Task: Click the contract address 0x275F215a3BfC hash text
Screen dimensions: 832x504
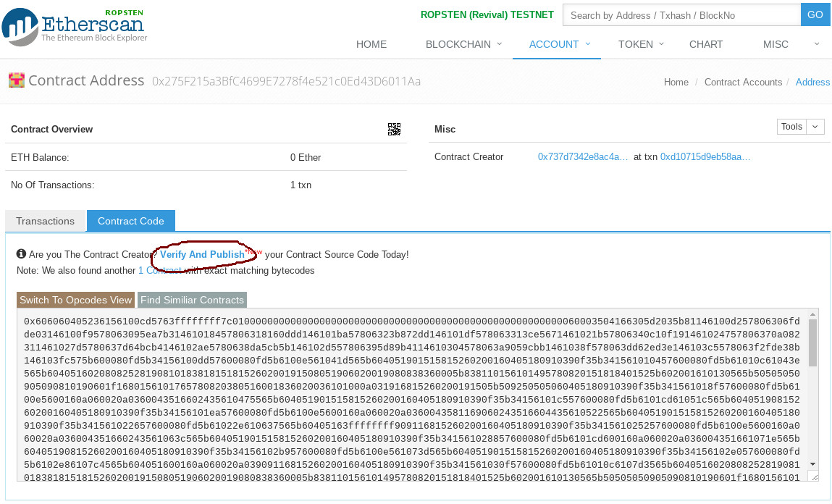Action: 287,81
